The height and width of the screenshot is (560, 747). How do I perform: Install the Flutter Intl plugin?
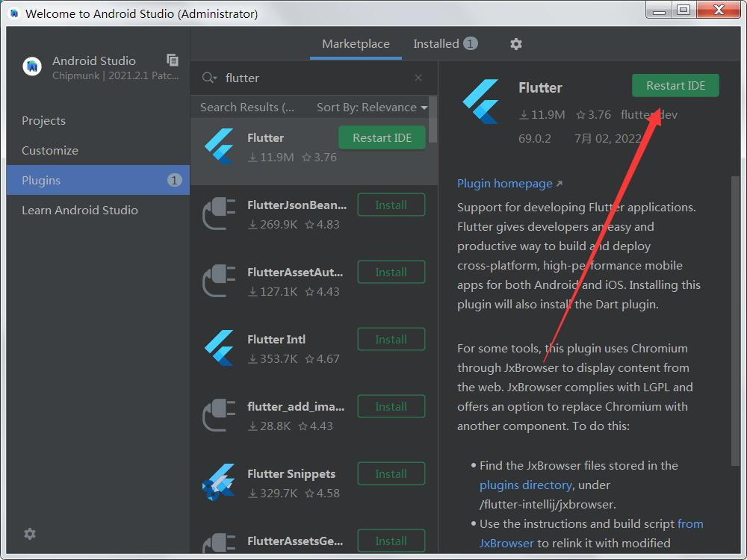coord(391,339)
